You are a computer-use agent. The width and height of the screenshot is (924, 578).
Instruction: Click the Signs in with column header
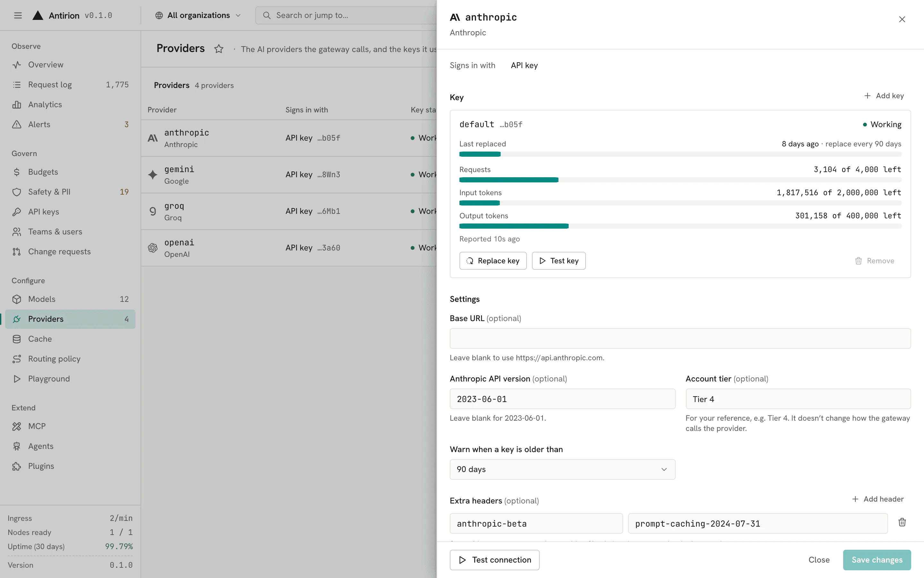tap(307, 110)
